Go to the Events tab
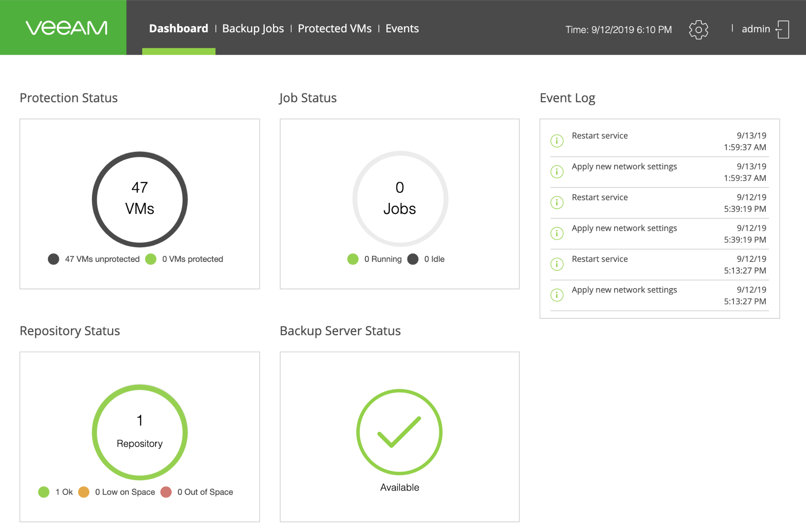 [x=402, y=29]
